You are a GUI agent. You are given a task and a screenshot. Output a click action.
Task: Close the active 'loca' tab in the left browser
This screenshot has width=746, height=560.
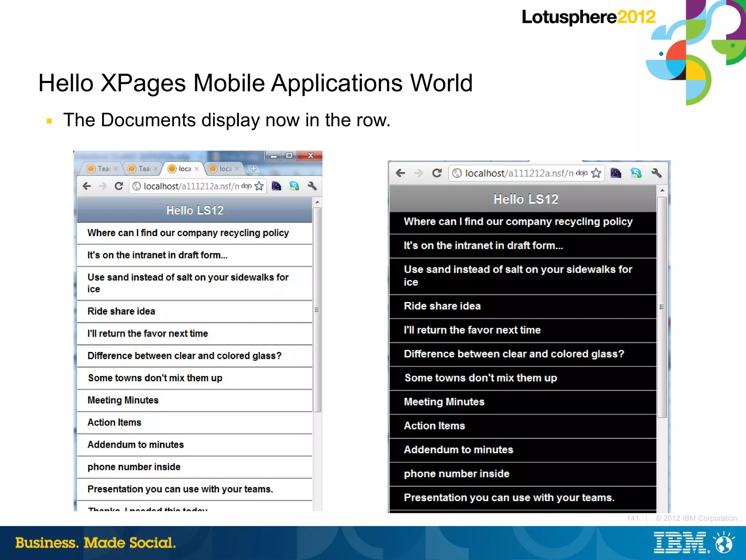197,169
